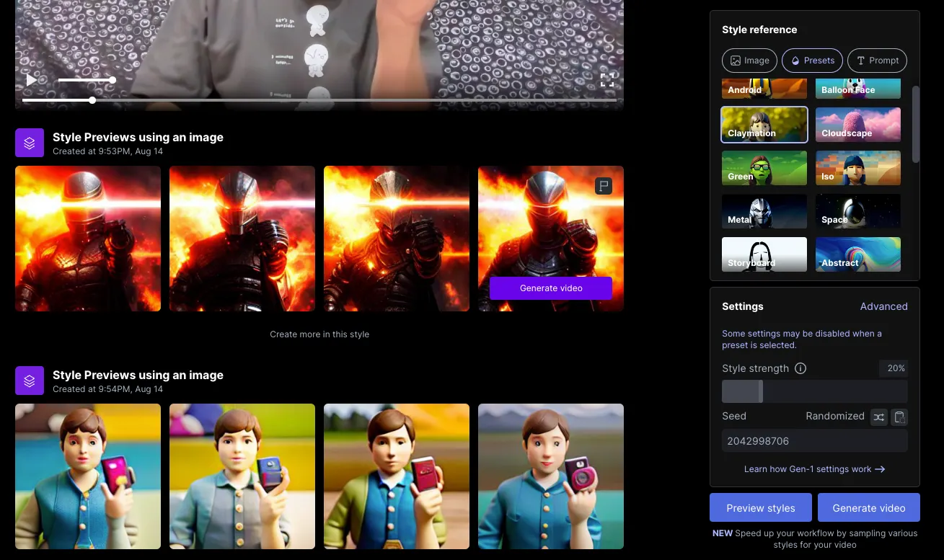Choose the Balloon Face preset
944x560 pixels.
point(858,89)
